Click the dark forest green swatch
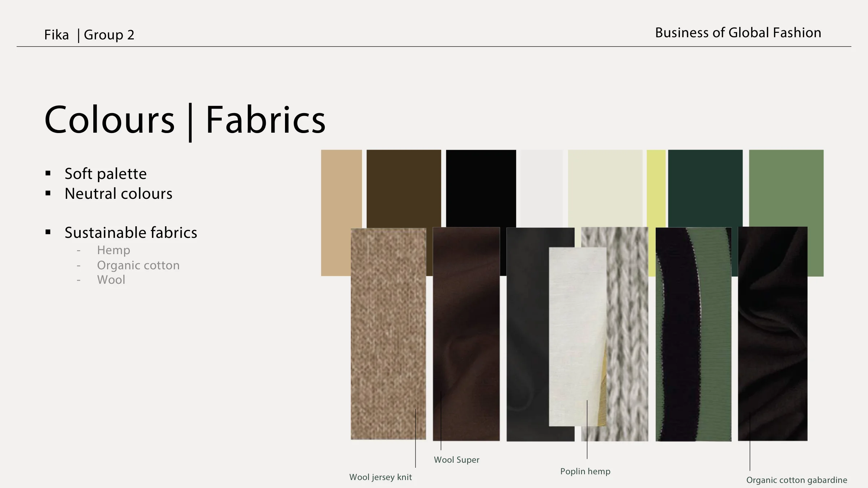This screenshot has width=868, height=488. pyautogui.click(x=705, y=188)
